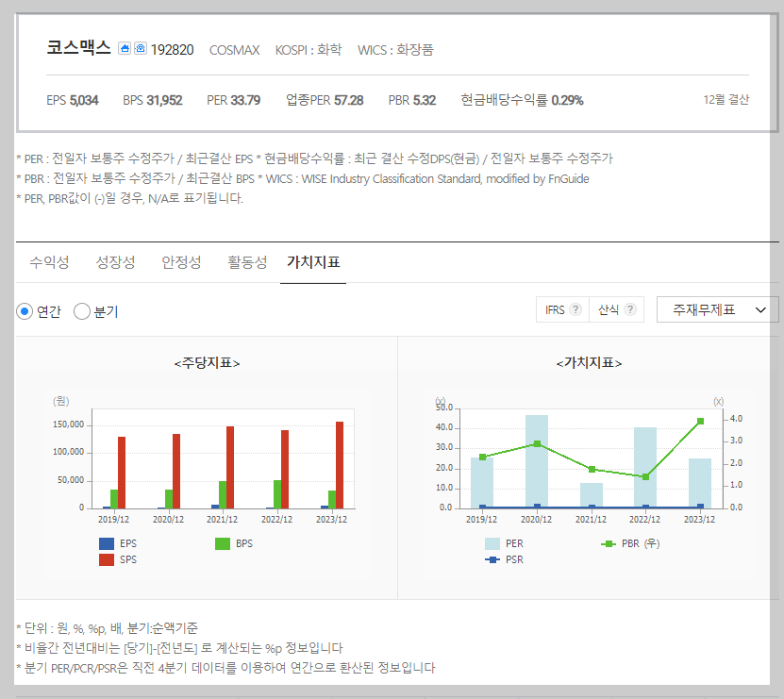This screenshot has width=784, height=699.
Task: Click the 2020/12 PER light-blue bar
Action: pos(537,461)
